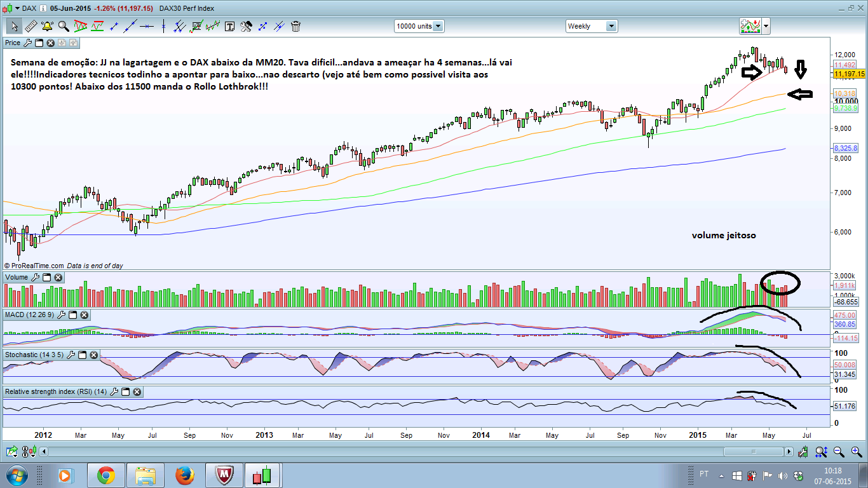
Task: Open the Price panel wrench settings
Action: tap(27, 43)
